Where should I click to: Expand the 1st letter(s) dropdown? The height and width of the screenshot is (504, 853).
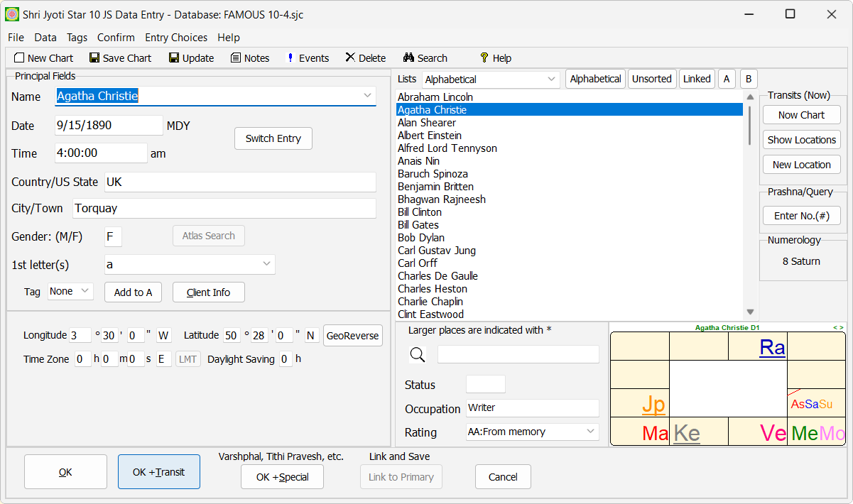tap(189, 263)
